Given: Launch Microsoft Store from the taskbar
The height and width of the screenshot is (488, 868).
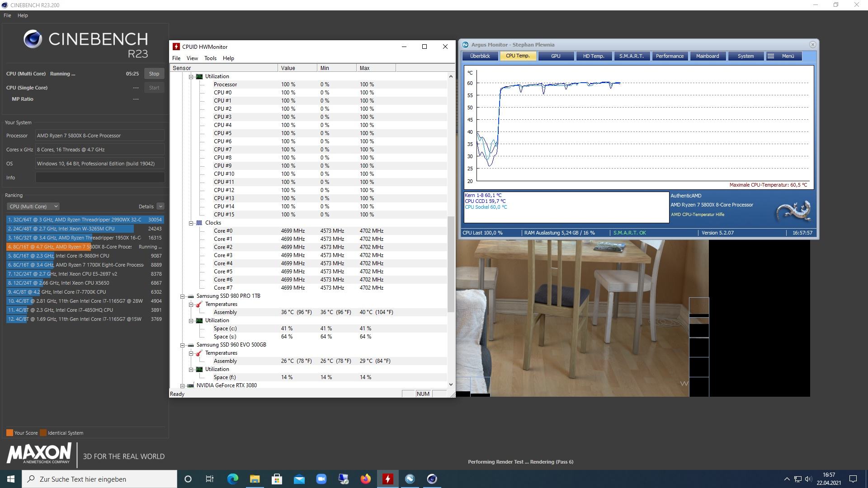Looking at the screenshot, I should tap(277, 479).
